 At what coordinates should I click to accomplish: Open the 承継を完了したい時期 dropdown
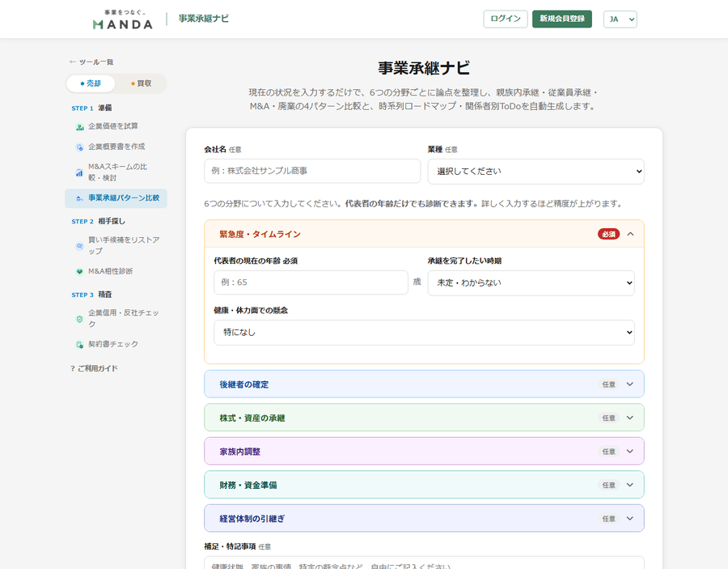(531, 282)
